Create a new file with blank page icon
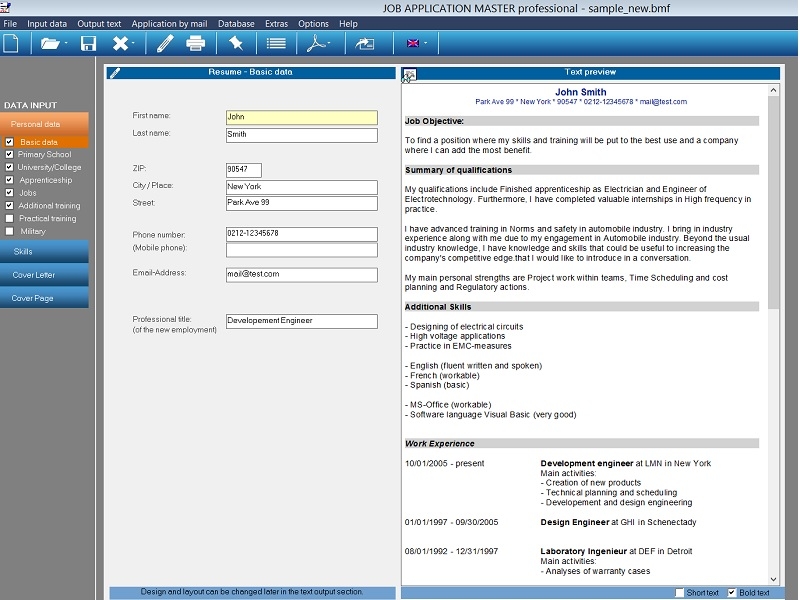This screenshot has height=600, width=800. [x=11, y=43]
